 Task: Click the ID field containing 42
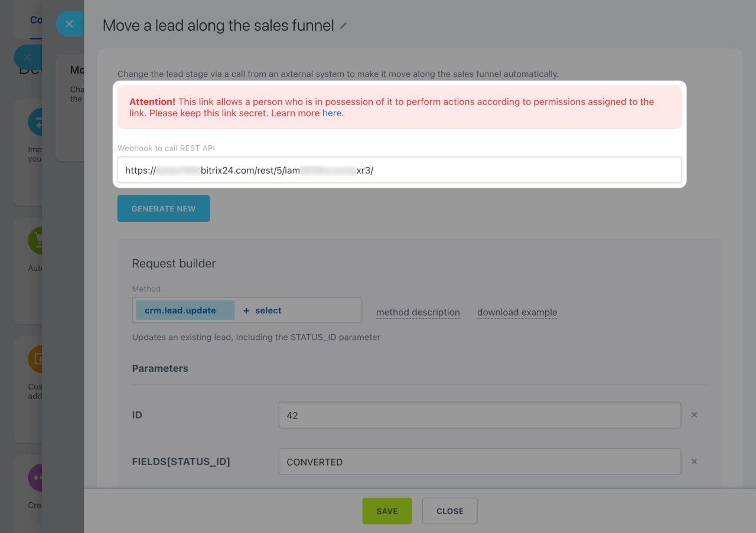pos(480,415)
